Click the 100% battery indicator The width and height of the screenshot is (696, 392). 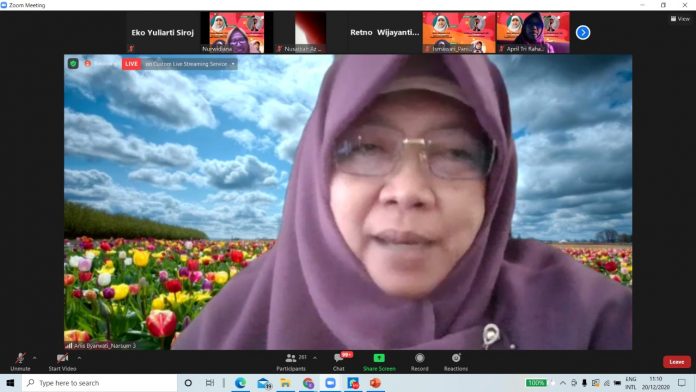[536, 383]
